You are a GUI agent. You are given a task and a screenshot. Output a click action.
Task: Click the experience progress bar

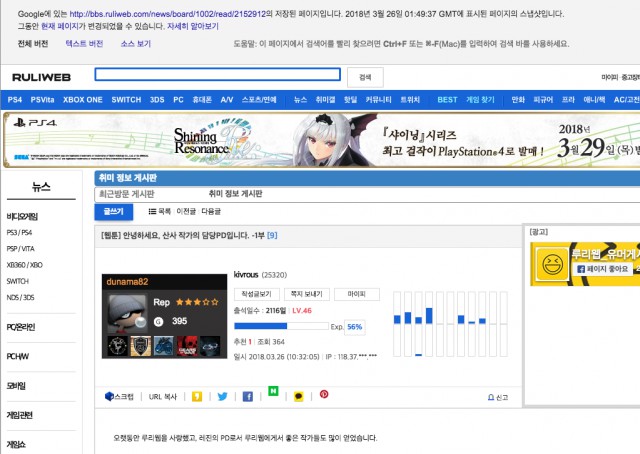pyautogui.click(x=281, y=326)
